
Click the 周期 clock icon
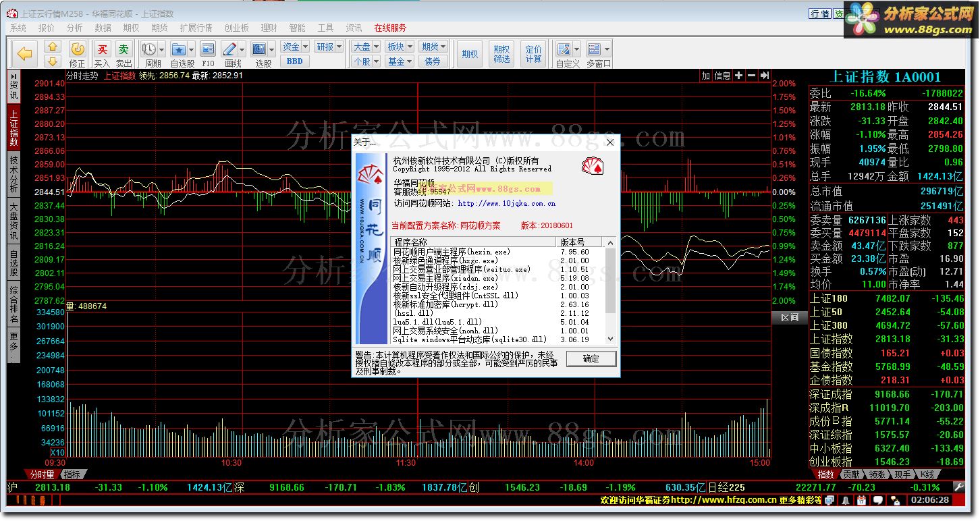click(149, 49)
